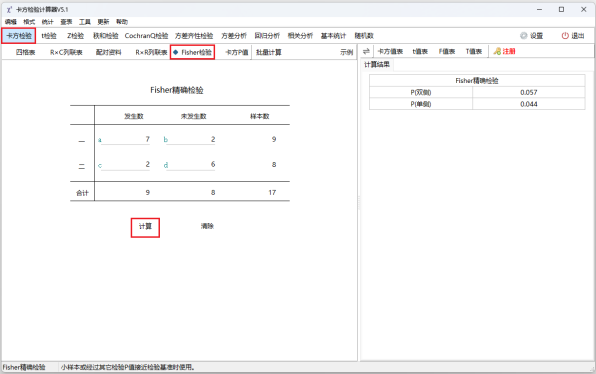
Task: Open the CochranQ检验 tab
Action: pos(146,36)
